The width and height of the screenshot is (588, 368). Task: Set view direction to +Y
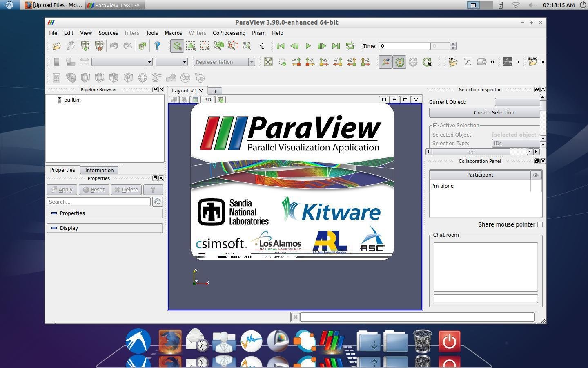pyautogui.click(x=324, y=62)
